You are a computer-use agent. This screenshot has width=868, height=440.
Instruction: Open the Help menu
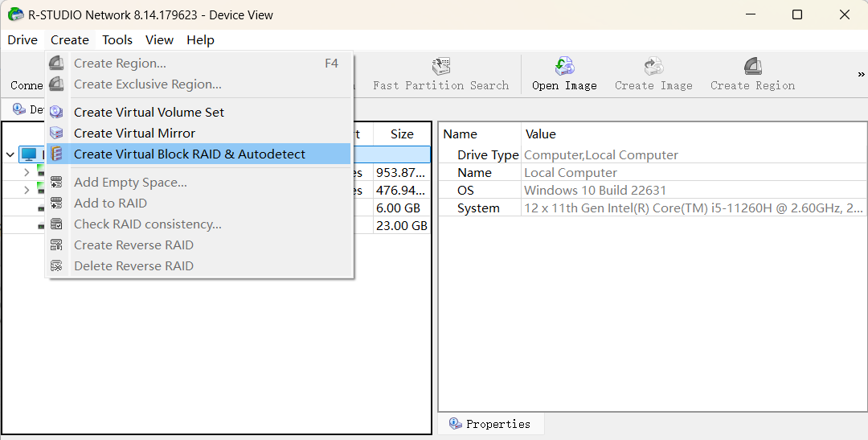tap(200, 40)
